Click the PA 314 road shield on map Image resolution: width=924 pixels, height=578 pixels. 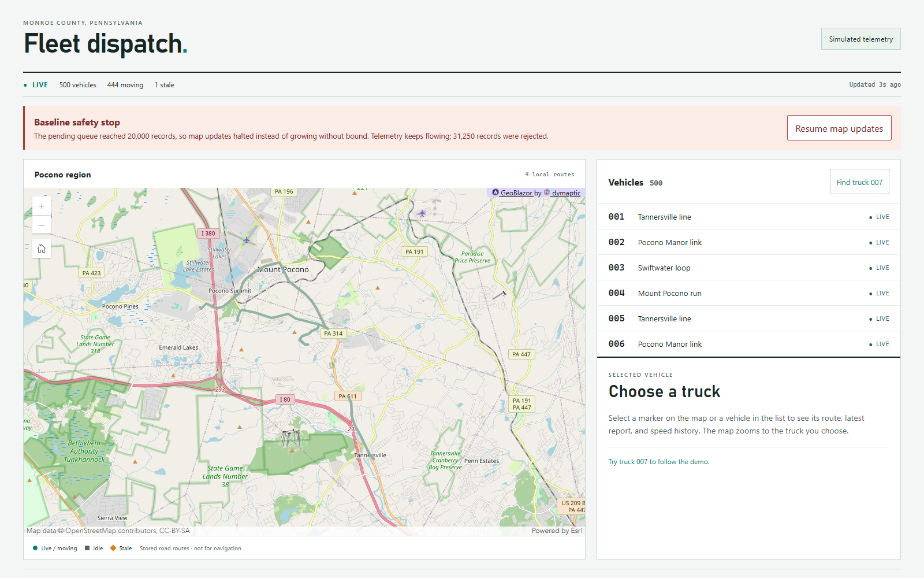click(333, 333)
